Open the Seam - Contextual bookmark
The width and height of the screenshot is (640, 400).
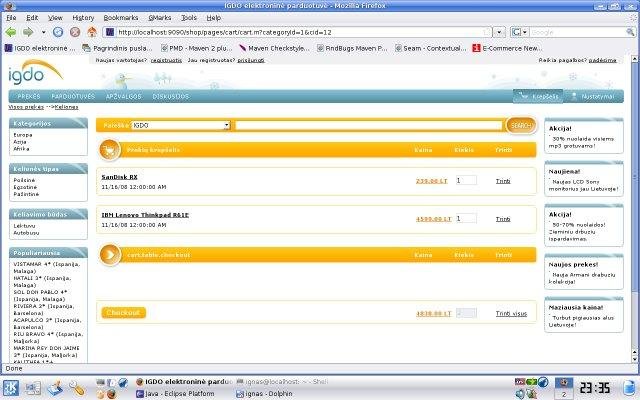(430, 48)
